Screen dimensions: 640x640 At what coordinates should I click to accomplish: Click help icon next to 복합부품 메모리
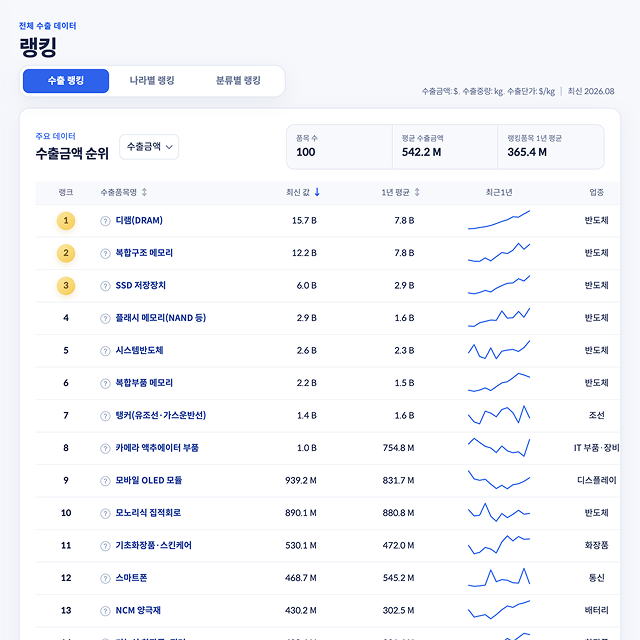coord(105,383)
